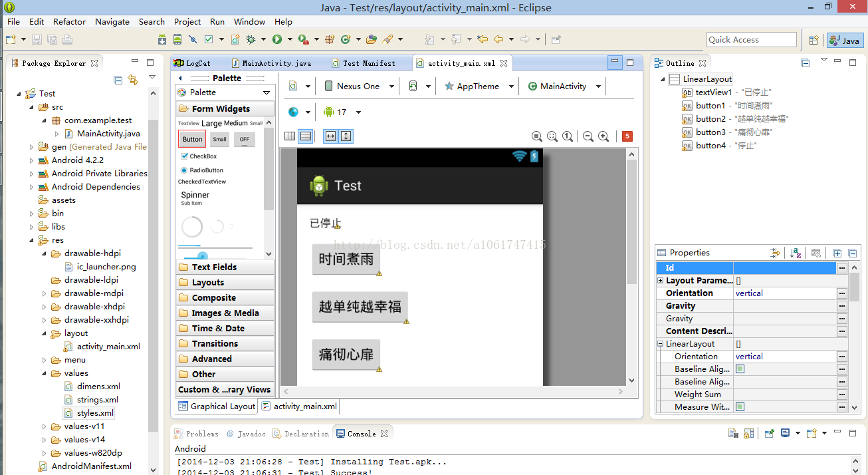This screenshot has height=475, width=868.
Task: Click the OFF toggle widget in the palette
Action: (x=244, y=139)
